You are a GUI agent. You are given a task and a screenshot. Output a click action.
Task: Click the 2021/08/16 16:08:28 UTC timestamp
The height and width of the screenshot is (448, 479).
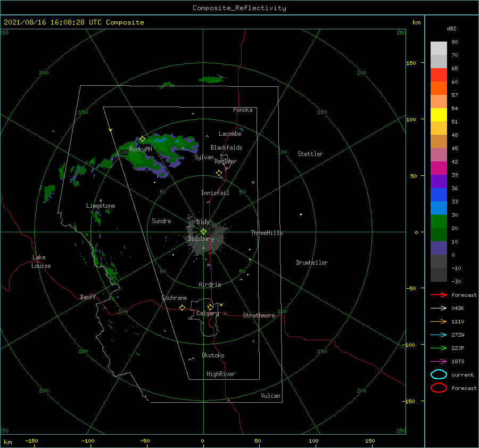point(52,22)
